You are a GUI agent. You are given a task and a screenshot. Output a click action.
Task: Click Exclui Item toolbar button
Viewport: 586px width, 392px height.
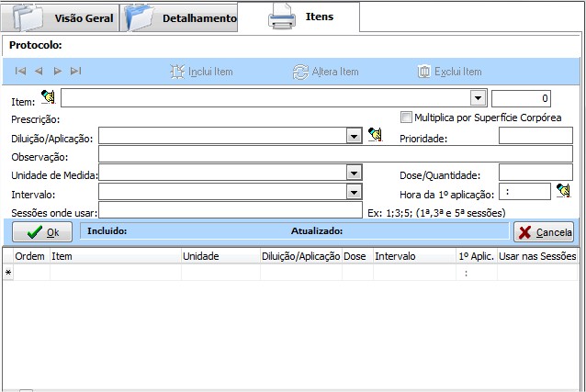pyautogui.click(x=449, y=72)
